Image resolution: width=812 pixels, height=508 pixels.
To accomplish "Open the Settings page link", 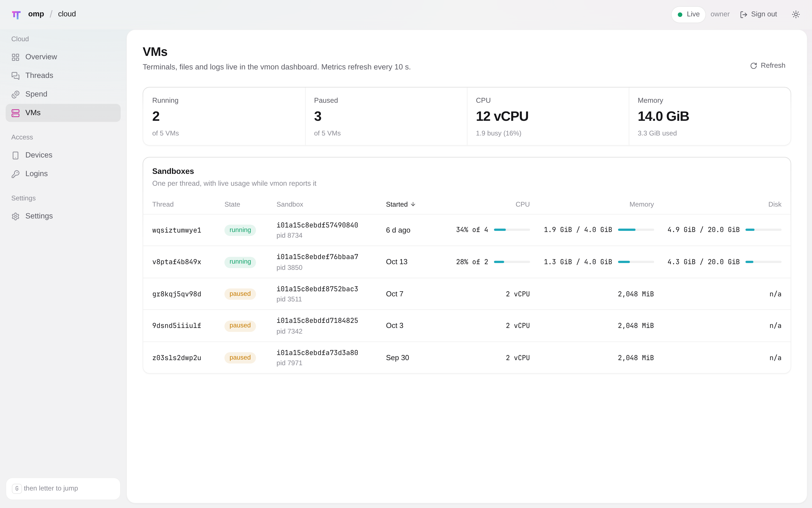I will coord(63,216).
